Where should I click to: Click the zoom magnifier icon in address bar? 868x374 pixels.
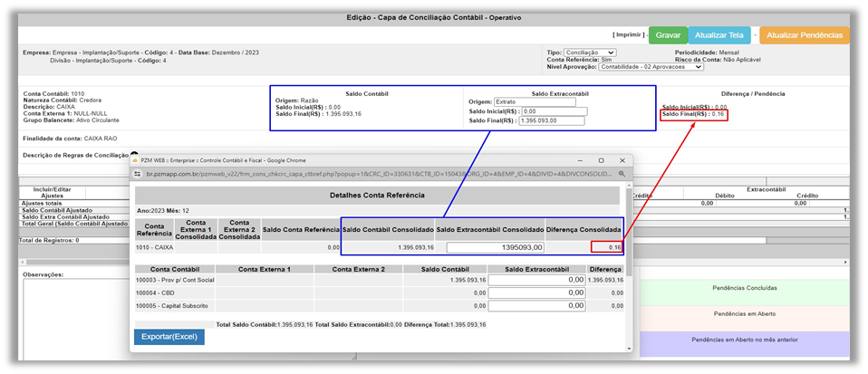coord(622,173)
